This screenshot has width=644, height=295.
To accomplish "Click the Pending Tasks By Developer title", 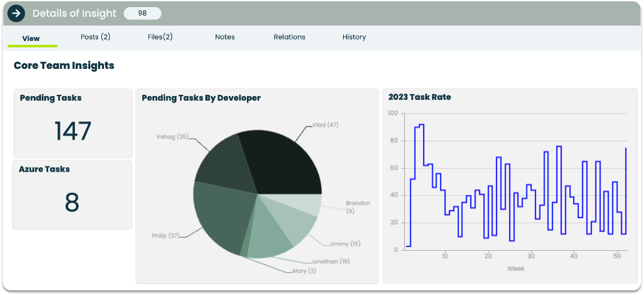I will point(201,97).
